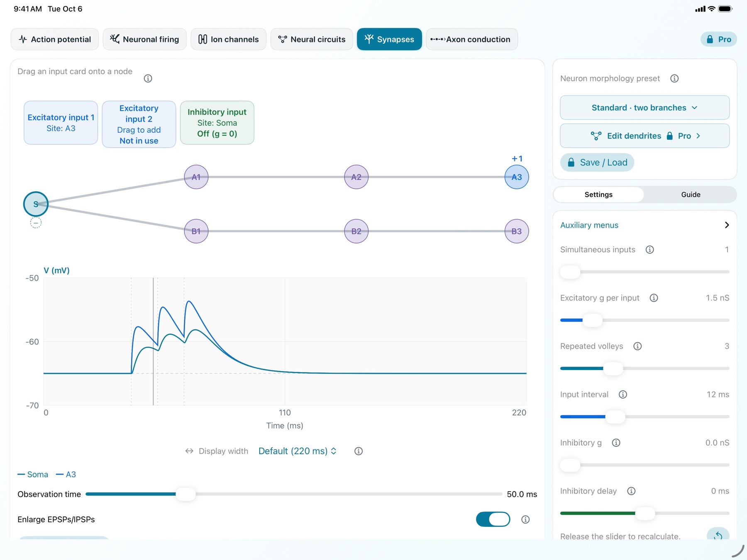Open Excitatory g per input info icon
Image resolution: width=747 pixels, height=560 pixels.
654,298
